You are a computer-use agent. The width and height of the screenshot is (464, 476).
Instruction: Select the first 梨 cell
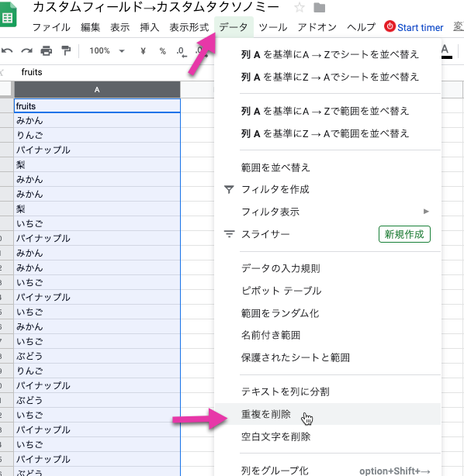97,165
